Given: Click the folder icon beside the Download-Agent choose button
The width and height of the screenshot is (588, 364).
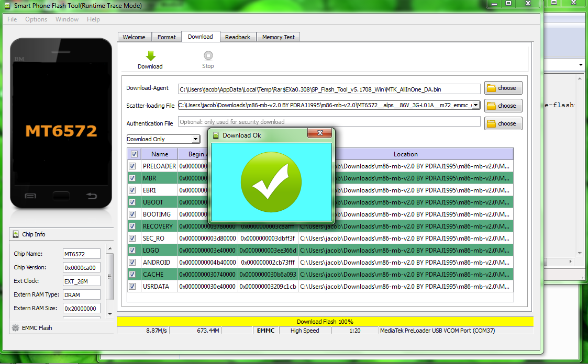Looking at the screenshot, I should point(491,88).
